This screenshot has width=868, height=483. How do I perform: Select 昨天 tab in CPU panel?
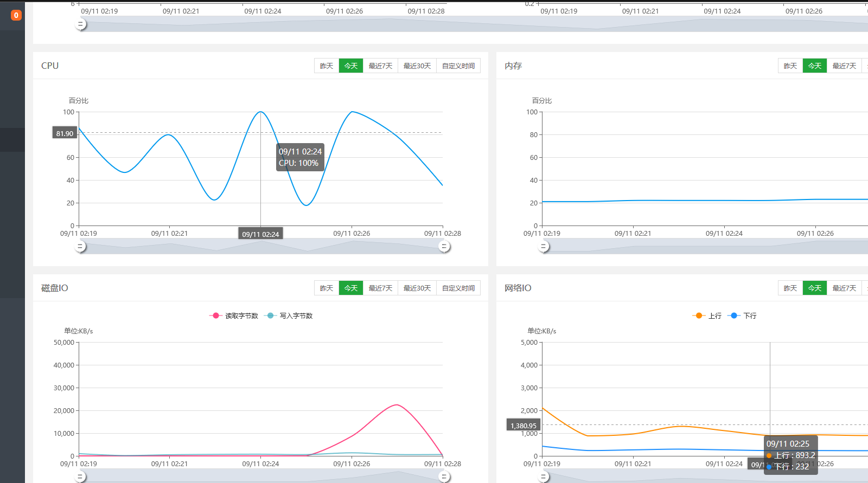pyautogui.click(x=327, y=66)
